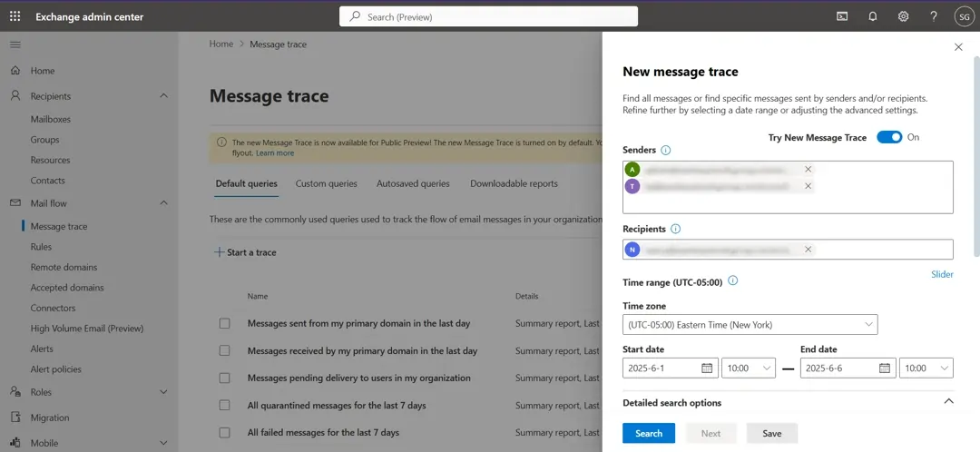Screen dimensions: 980x452
Task: Remove the recipient with avatar N
Action: click(808, 250)
